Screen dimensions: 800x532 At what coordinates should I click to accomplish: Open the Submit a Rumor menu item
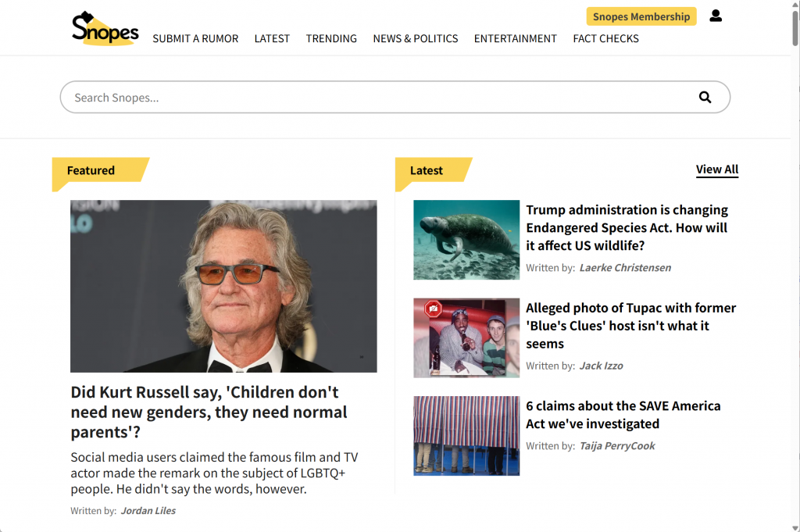pyautogui.click(x=195, y=39)
